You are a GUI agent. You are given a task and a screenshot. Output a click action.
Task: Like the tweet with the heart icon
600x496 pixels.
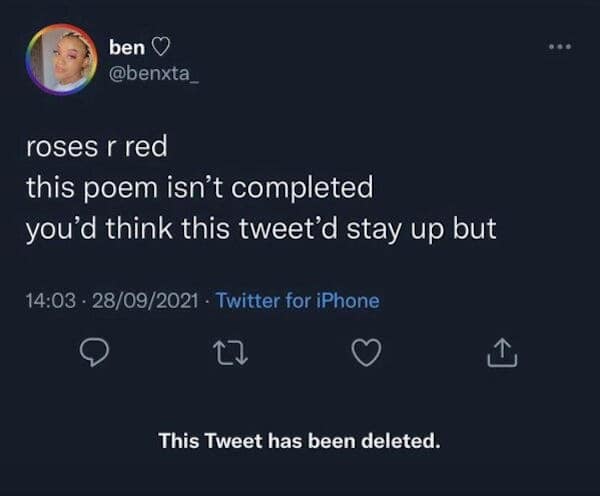click(x=367, y=353)
